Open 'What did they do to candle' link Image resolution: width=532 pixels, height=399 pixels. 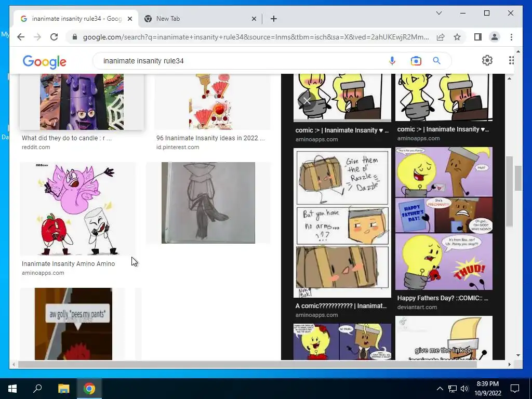66,138
